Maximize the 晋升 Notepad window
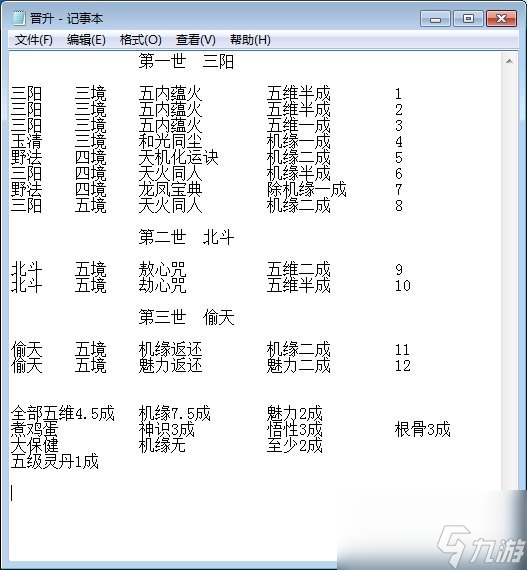This screenshot has height=570, width=527. (468, 19)
